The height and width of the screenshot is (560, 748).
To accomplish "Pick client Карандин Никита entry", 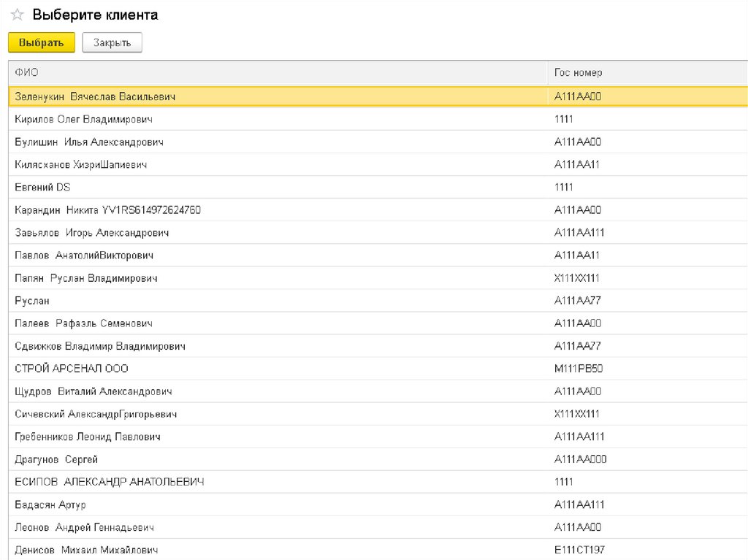I will tap(107, 210).
